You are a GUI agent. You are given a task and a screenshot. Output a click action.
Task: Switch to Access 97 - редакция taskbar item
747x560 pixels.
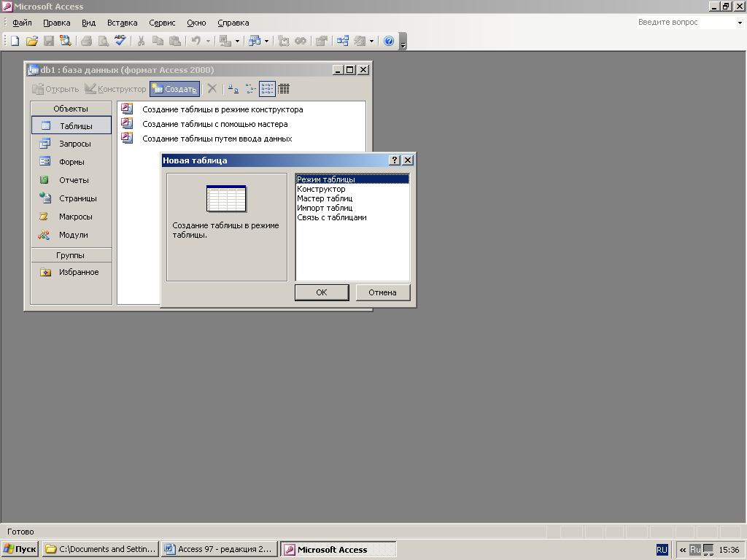point(220,549)
